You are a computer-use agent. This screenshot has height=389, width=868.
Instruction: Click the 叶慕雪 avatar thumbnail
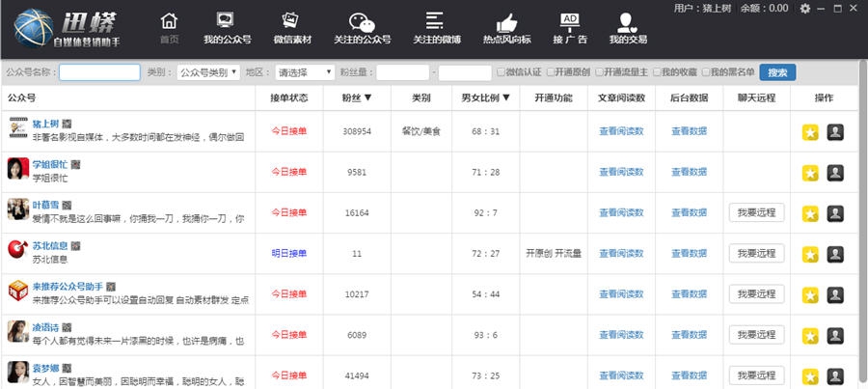pos(18,208)
